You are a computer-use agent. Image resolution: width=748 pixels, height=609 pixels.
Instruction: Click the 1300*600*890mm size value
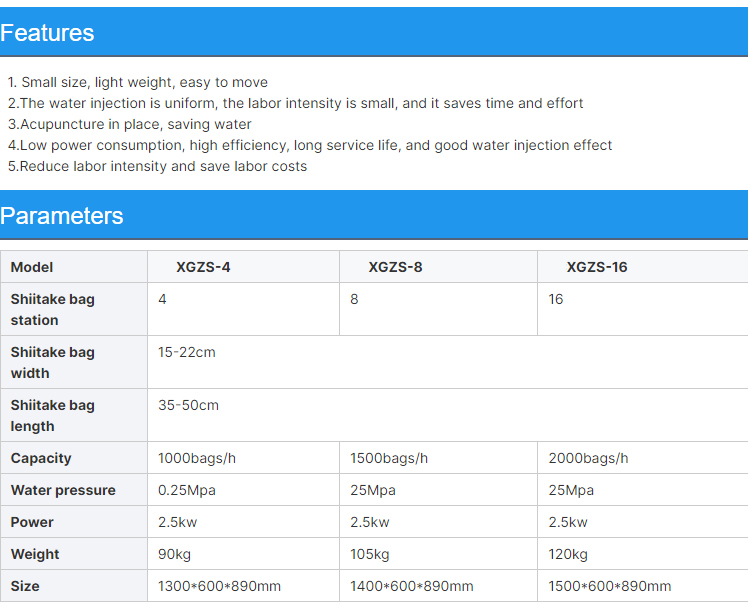[219, 586]
